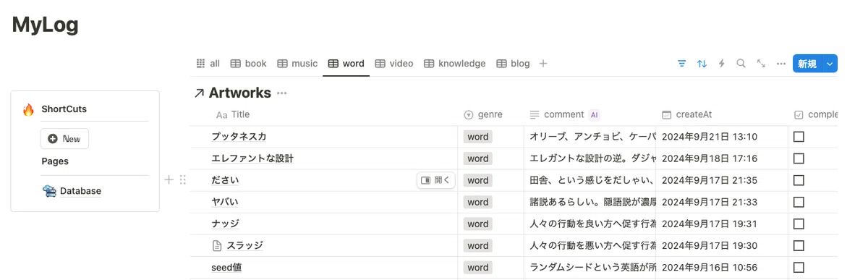This screenshot has width=868, height=280.
Task: Check the checkbox in ナッジ row
Action: tap(799, 224)
